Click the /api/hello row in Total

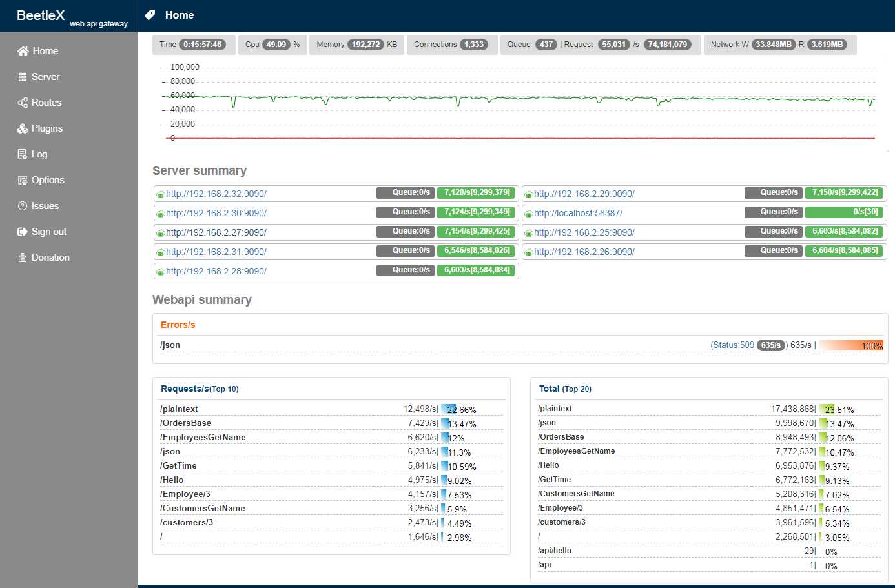(709, 551)
